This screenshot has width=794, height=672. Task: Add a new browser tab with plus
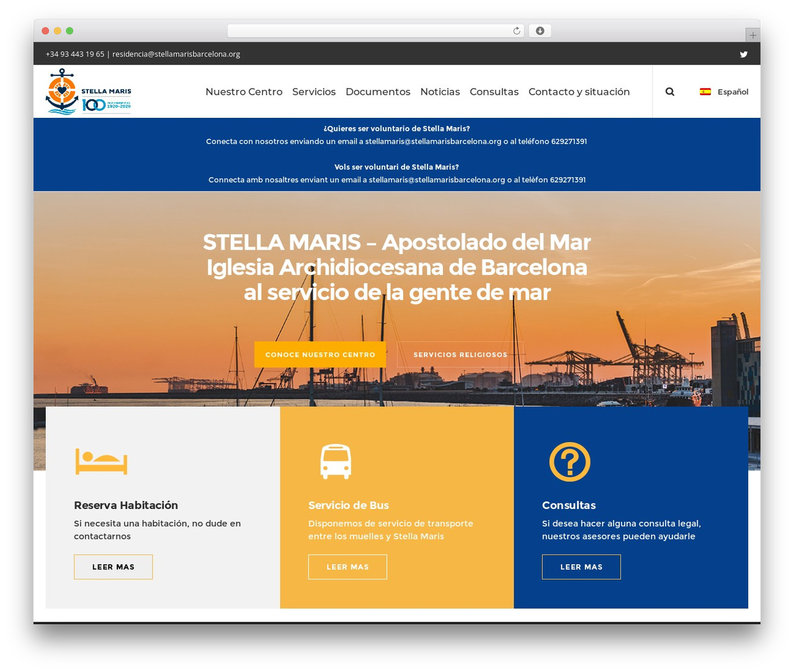pos(752,35)
